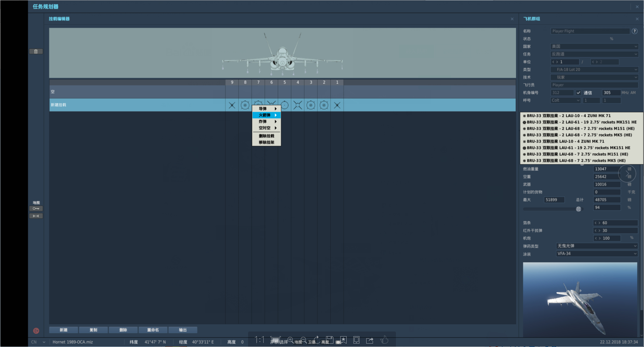Open the 任务 dropdown showing 反跑道
This screenshot has height=347, width=644.
pyautogui.click(x=594, y=54)
